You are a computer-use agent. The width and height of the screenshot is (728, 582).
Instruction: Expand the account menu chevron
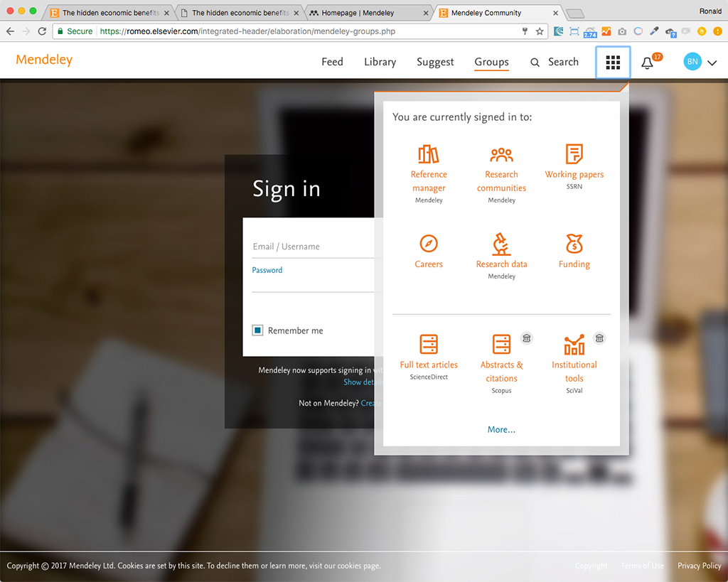(x=712, y=63)
